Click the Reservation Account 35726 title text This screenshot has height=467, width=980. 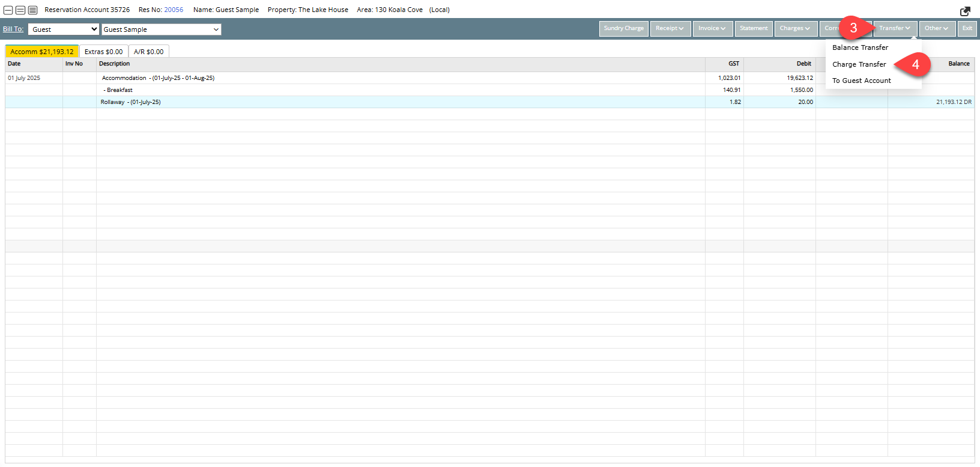87,10
